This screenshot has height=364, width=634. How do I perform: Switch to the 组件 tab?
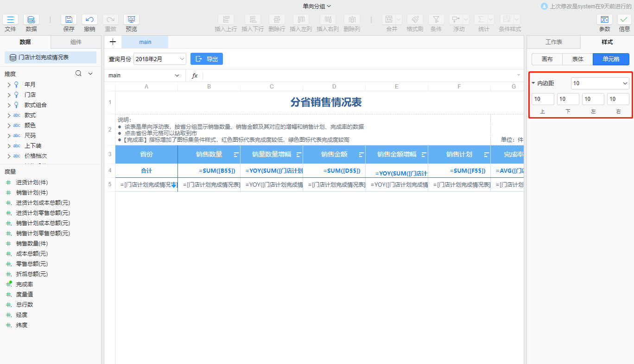(x=76, y=42)
